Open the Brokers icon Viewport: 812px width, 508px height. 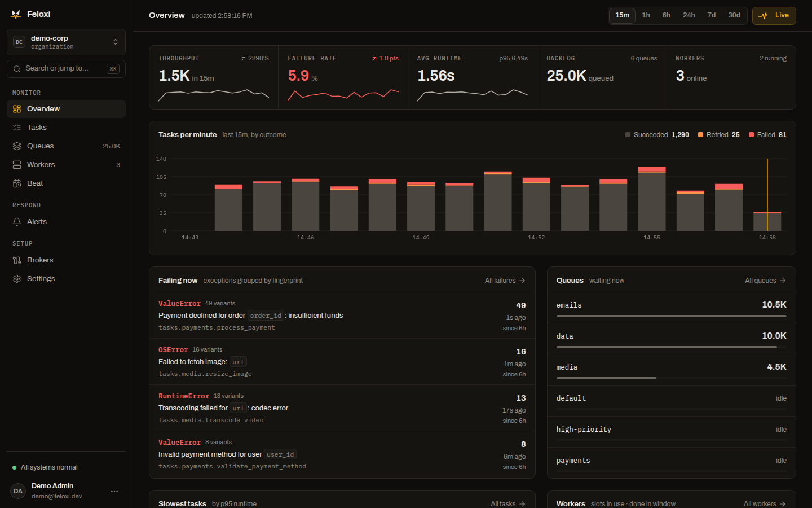coord(17,260)
